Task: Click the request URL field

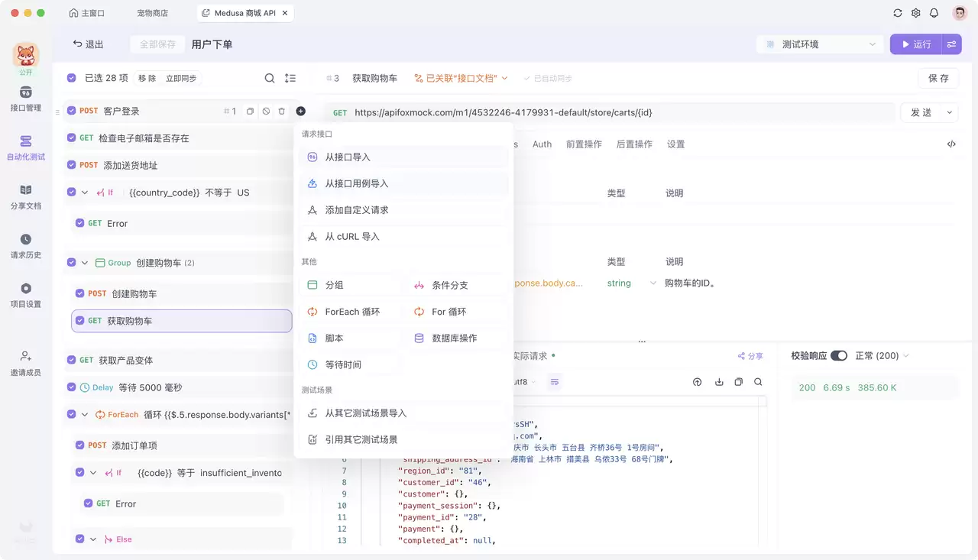Action: point(610,112)
